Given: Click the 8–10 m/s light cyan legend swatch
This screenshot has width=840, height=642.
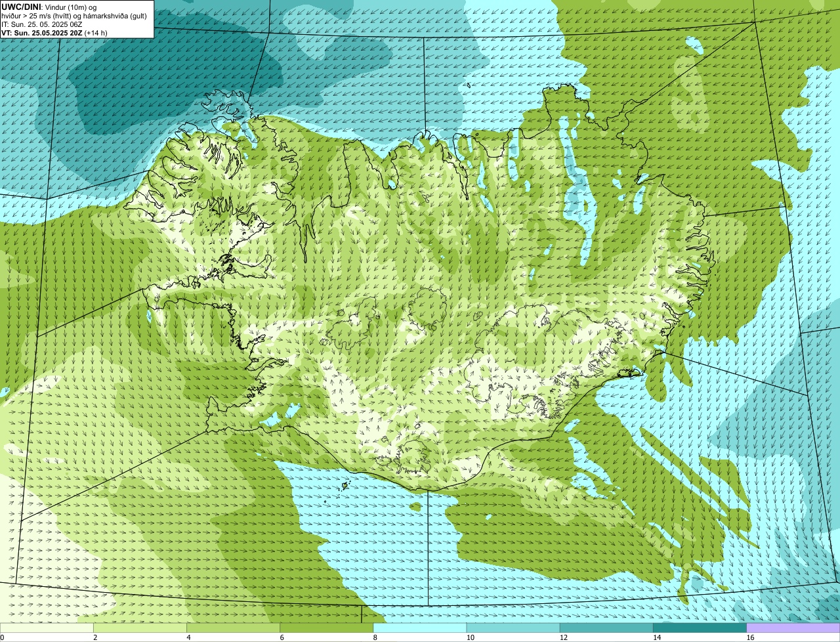Looking at the screenshot, I should pyautogui.click(x=420, y=628).
